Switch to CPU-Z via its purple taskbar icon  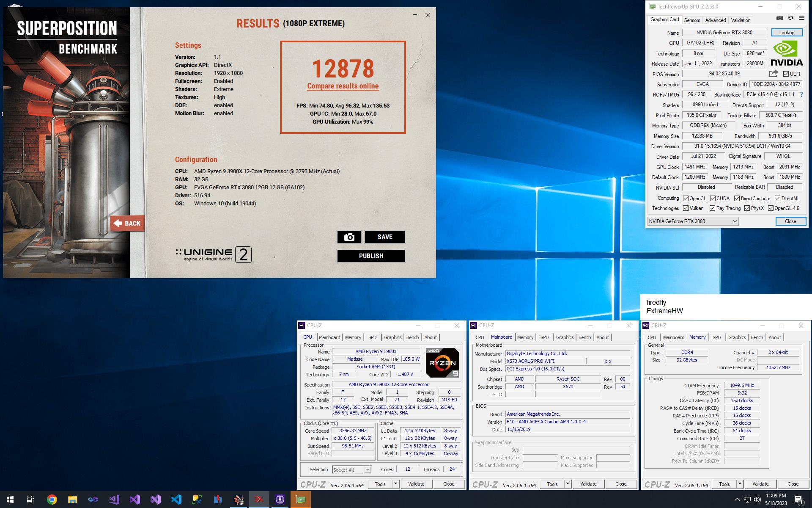280,500
